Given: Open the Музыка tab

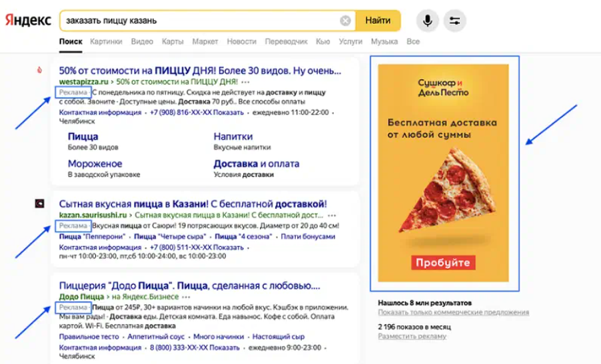Looking at the screenshot, I should click(384, 41).
